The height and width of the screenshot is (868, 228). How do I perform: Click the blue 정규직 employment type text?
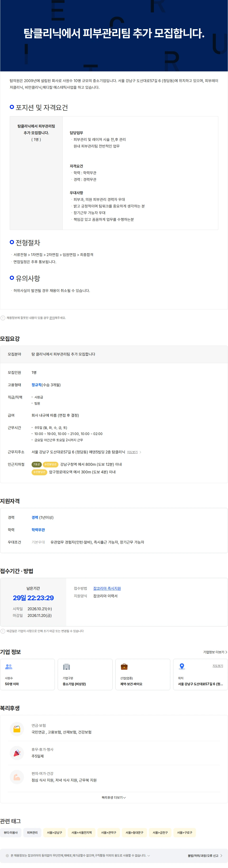[x=37, y=385]
